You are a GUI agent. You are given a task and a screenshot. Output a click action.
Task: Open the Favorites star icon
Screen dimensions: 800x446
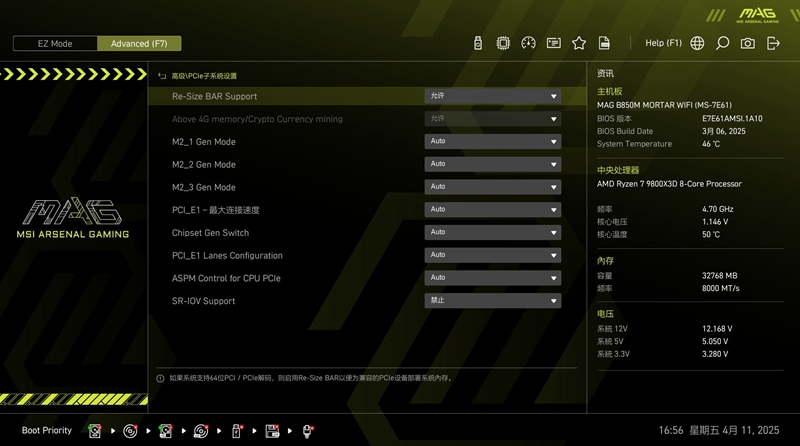pyautogui.click(x=579, y=43)
